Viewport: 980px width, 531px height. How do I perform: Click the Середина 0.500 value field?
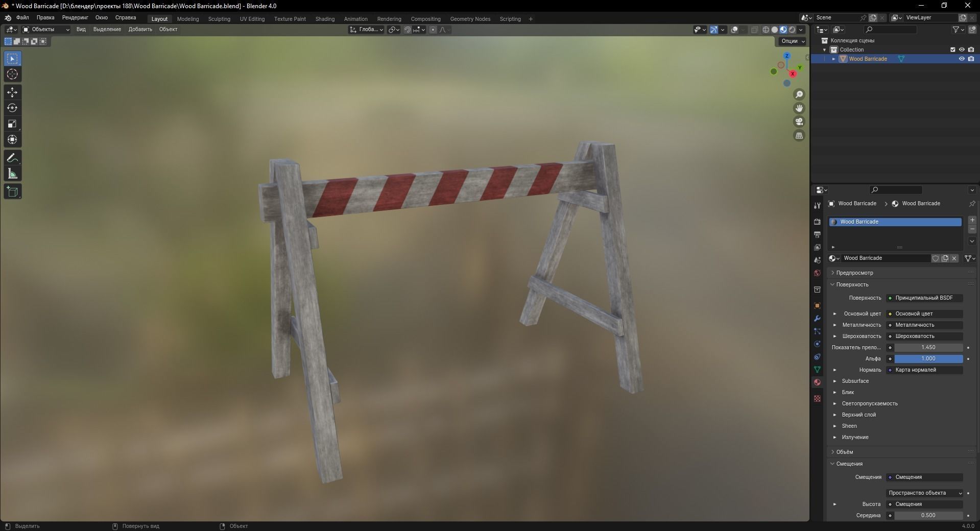928,515
